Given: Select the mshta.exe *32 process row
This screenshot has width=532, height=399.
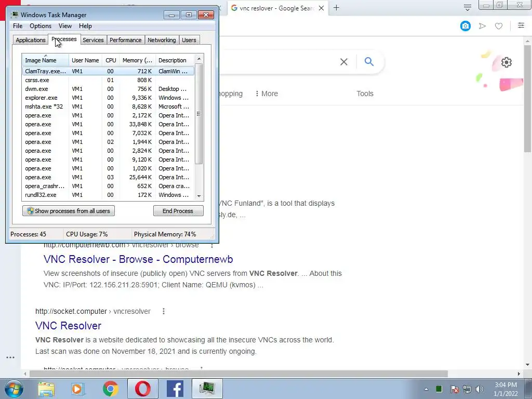Looking at the screenshot, I should coord(108,107).
